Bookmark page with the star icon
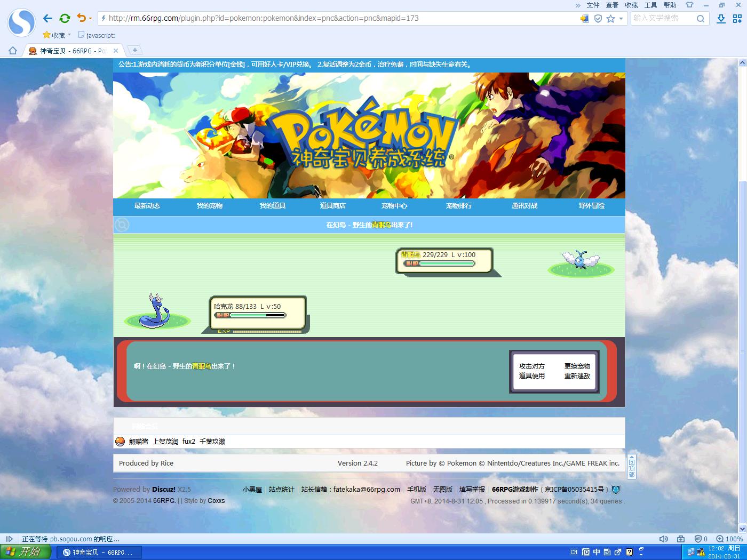This screenshot has height=560, width=747. [x=610, y=19]
